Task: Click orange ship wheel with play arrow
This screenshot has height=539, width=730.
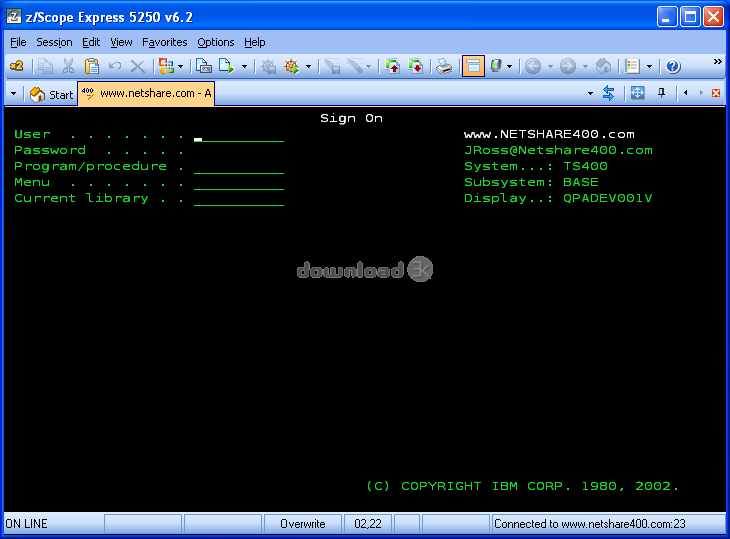Action: click(x=292, y=66)
